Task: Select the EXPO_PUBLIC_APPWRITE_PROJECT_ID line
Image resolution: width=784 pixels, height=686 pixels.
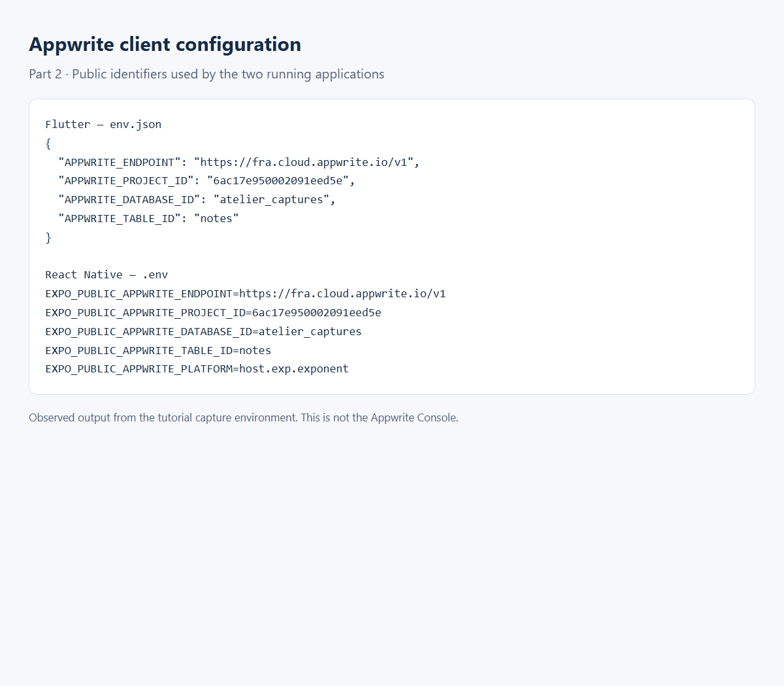Action: 213,313
